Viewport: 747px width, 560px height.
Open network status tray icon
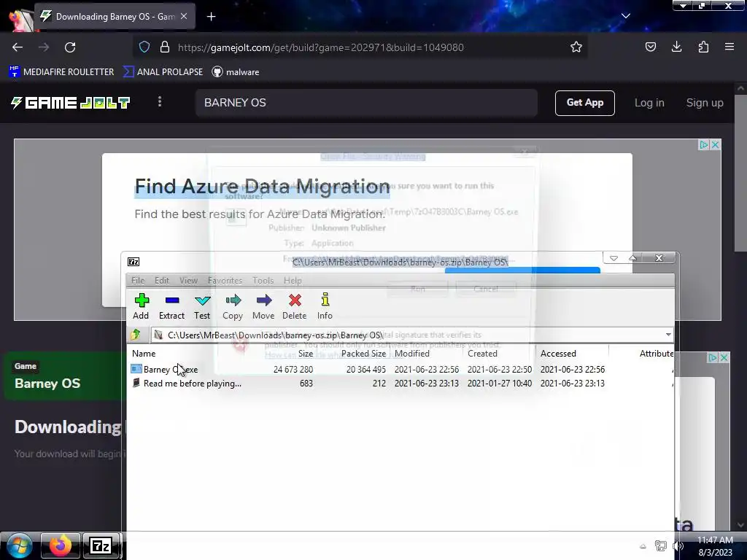(660, 546)
